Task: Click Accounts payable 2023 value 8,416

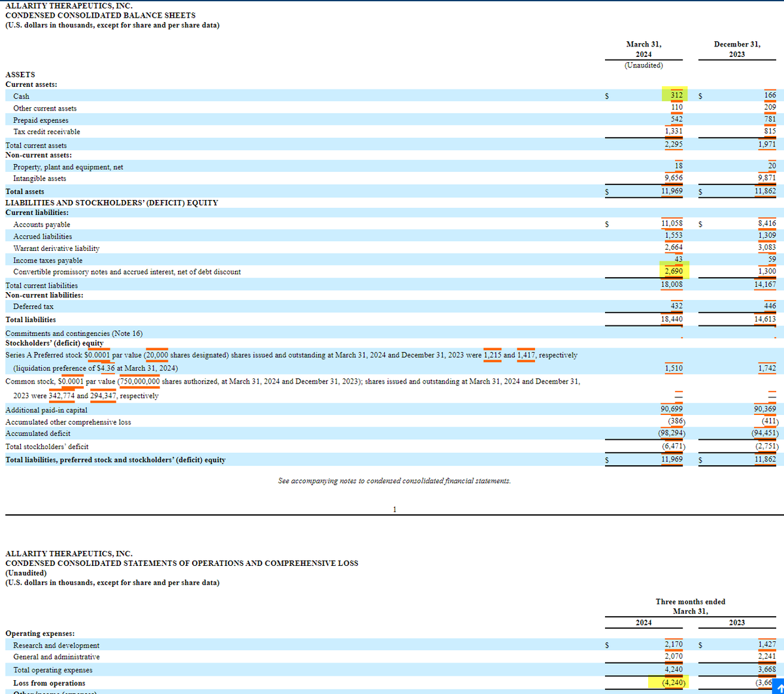Action: (766, 224)
